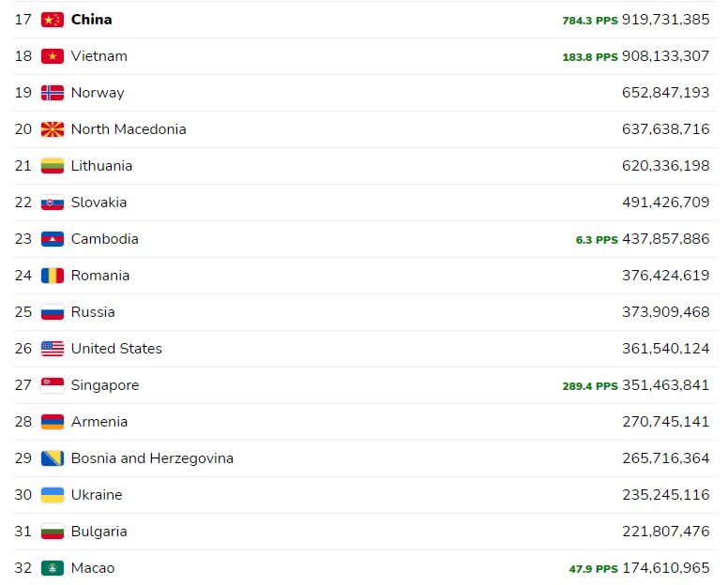Click Vietnam's score 908,133,307

[x=666, y=56]
